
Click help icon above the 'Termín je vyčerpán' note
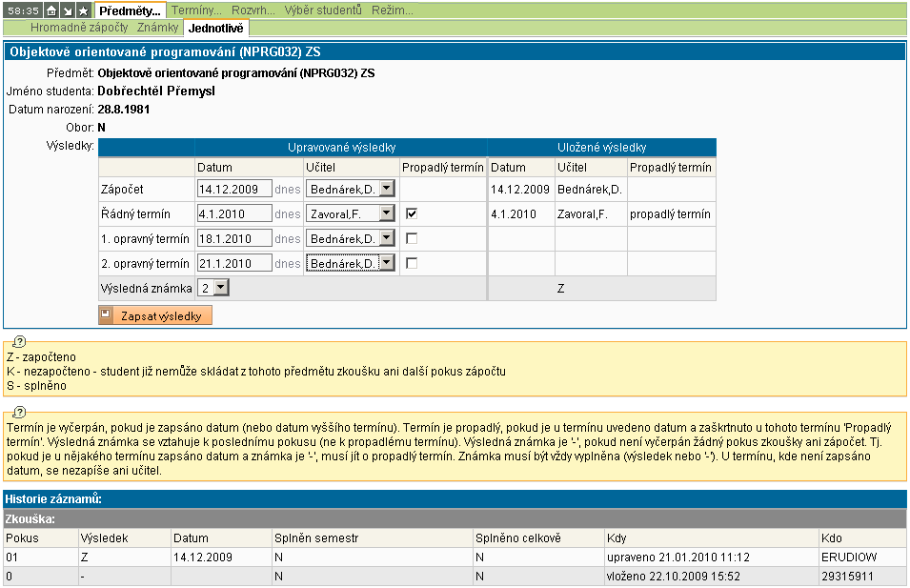pos(19,416)
